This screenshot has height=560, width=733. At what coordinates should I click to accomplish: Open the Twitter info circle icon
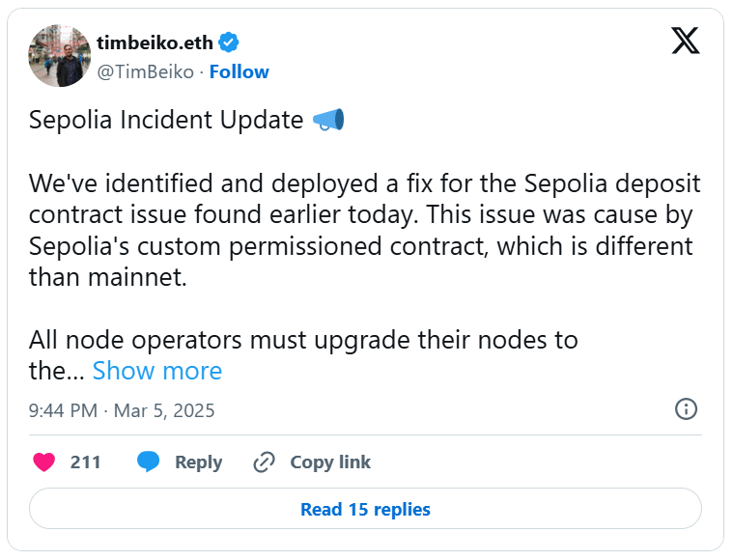click(686, 408)
